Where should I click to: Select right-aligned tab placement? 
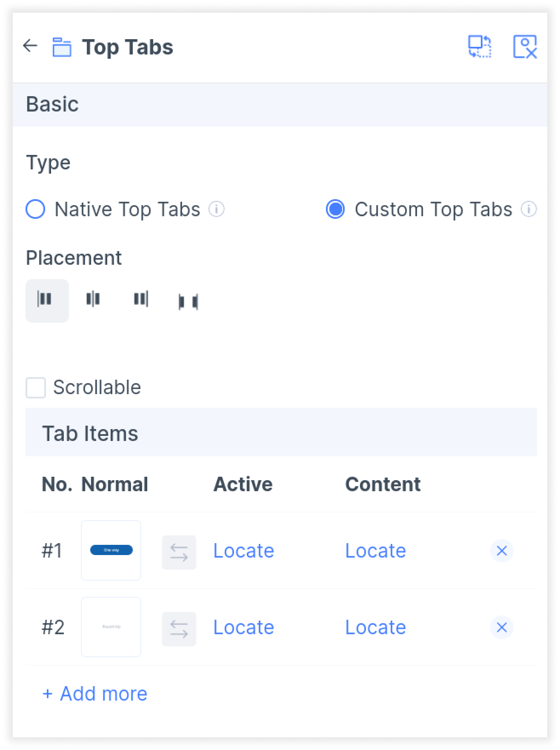coord(141,299)
